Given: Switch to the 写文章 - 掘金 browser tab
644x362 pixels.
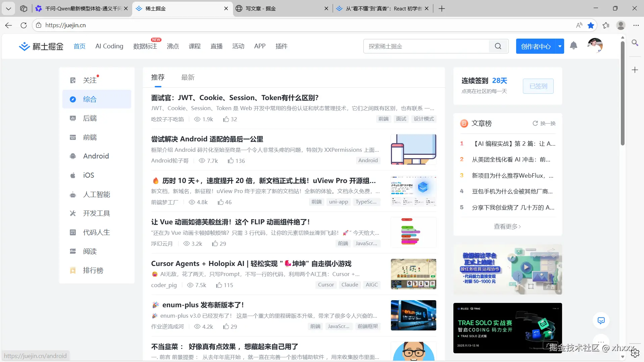Looking at the screenshot, I should pos(282,8).
